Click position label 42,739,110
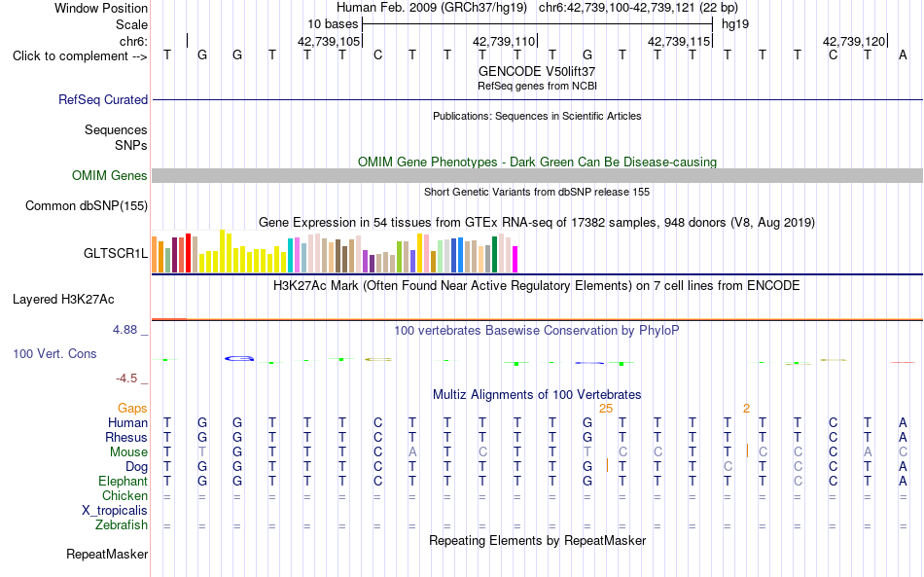This screenshot has width=924, height=577. pos(504,41)
